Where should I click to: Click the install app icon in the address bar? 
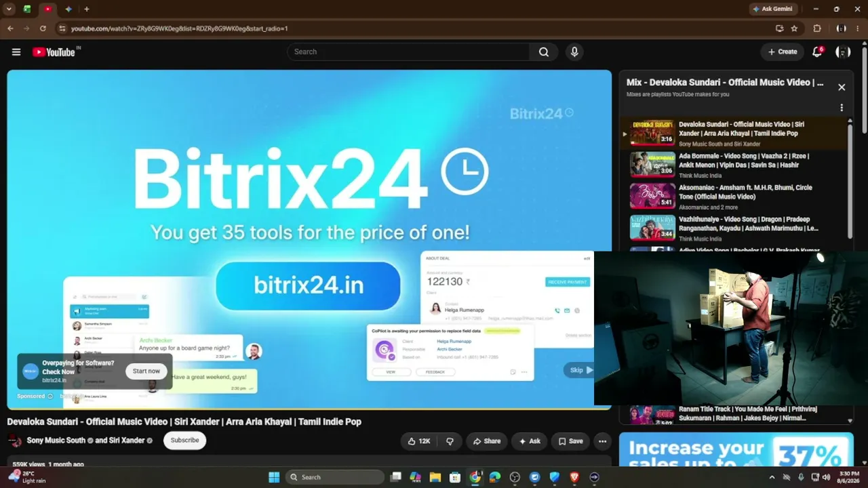coord(780,28)
